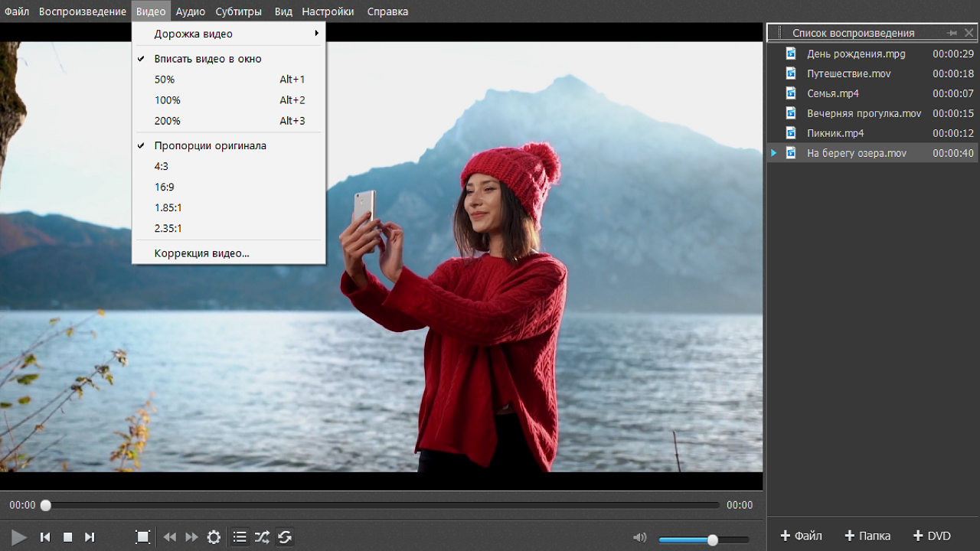
Task: Select На берегу озера.mov in playlist
Action: (873, 153)
